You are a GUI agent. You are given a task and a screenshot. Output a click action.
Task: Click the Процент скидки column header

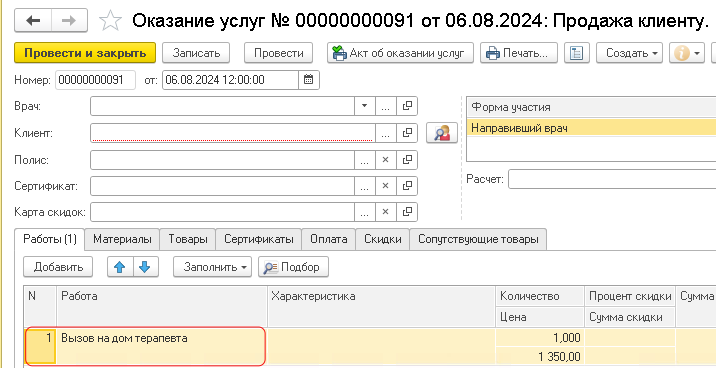click(x=630, y=296)
